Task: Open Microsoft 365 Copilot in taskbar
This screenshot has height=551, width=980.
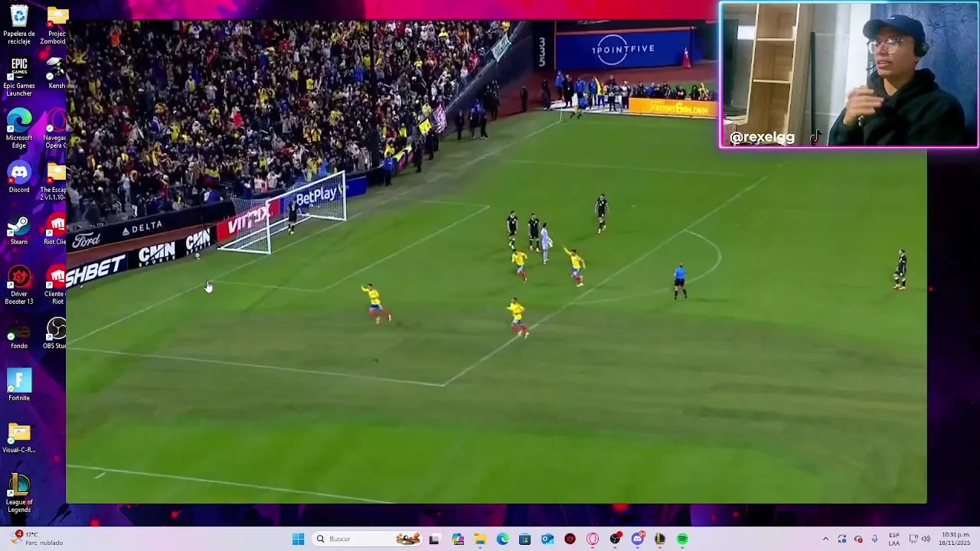Action: [x=458, y=539]
